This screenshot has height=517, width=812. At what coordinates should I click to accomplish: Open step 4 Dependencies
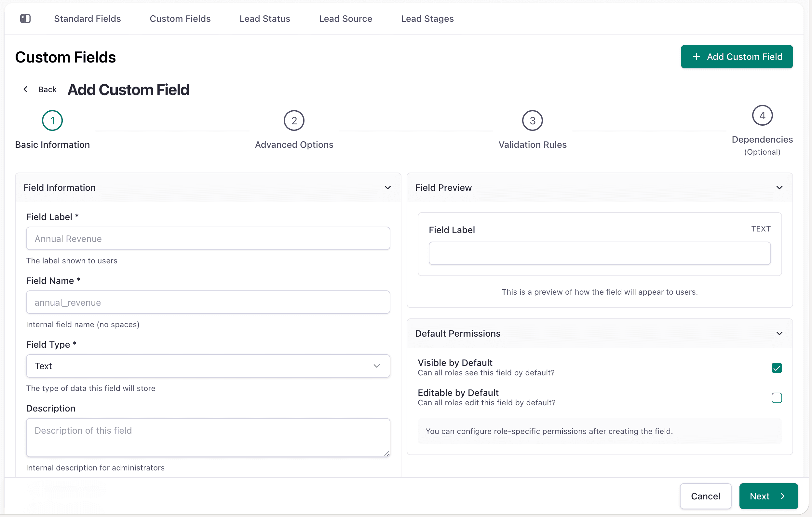point(762,116)
